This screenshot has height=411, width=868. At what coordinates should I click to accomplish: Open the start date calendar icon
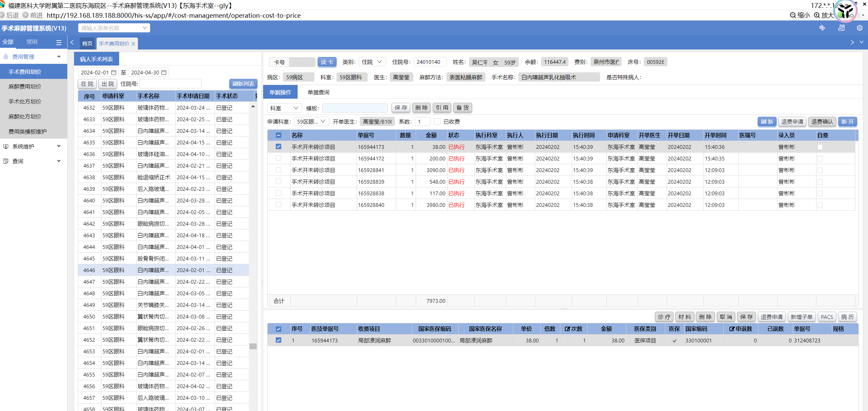114,72
